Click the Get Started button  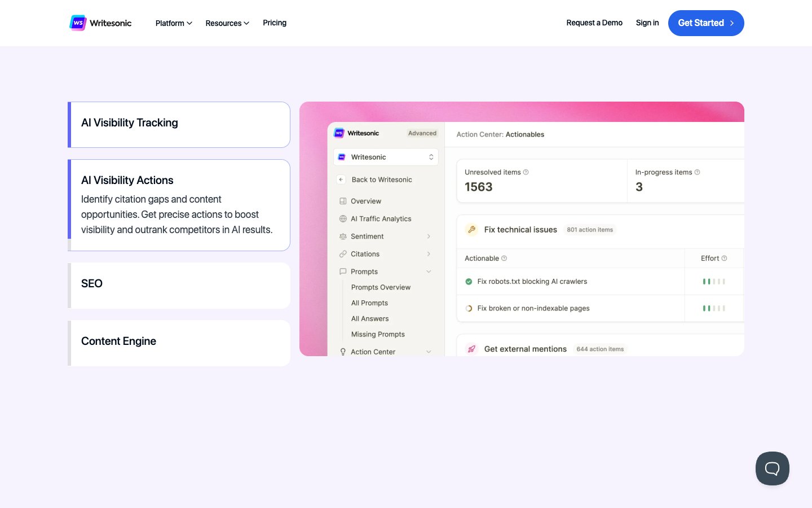[x=705, y=23]
